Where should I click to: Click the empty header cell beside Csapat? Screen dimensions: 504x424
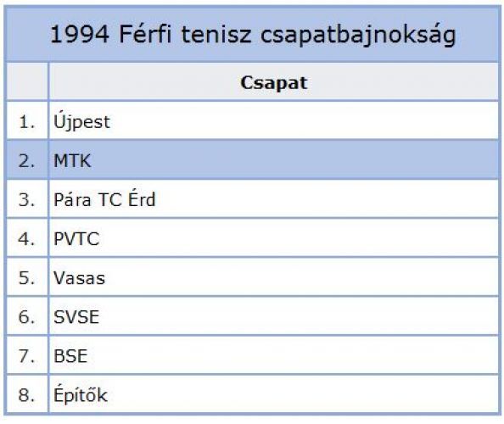pyautogui.click(x=27, y=82)
